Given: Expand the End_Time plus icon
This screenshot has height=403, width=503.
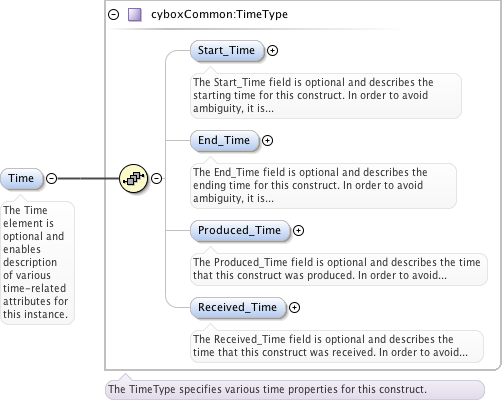Looking at the screenshot, I should (x=267, y=141).
